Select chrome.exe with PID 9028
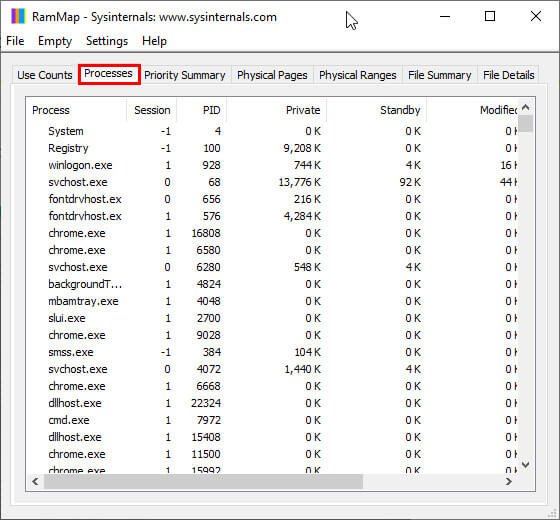The image size is (560, 520). pyautogui.click(x=272, y=335)
